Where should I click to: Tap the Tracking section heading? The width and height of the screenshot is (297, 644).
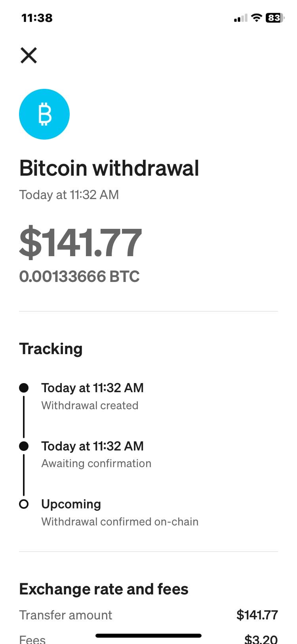tap(51, 349)
